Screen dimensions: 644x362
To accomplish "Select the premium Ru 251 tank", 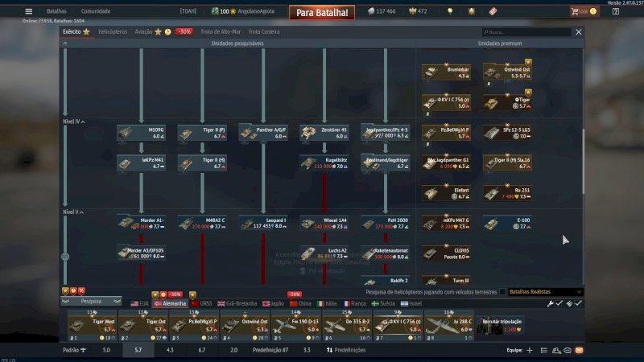I will coord(508,193).
